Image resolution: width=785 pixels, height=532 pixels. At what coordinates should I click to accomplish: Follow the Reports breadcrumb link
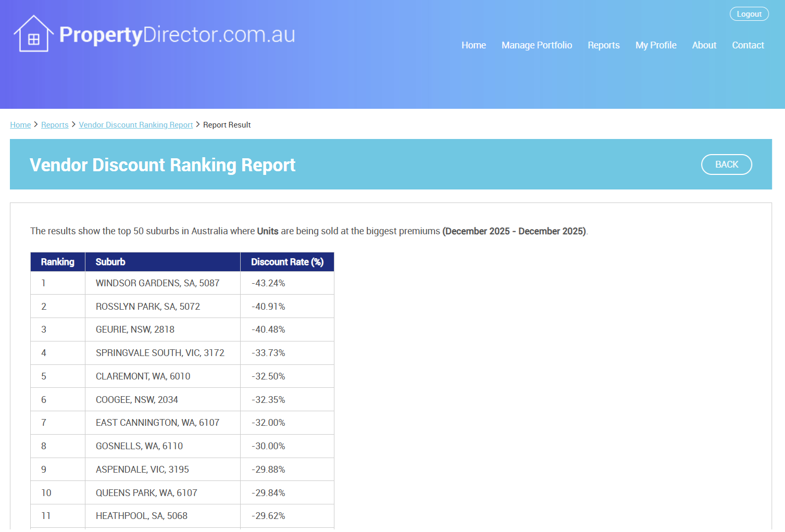(x=55, y=125)
